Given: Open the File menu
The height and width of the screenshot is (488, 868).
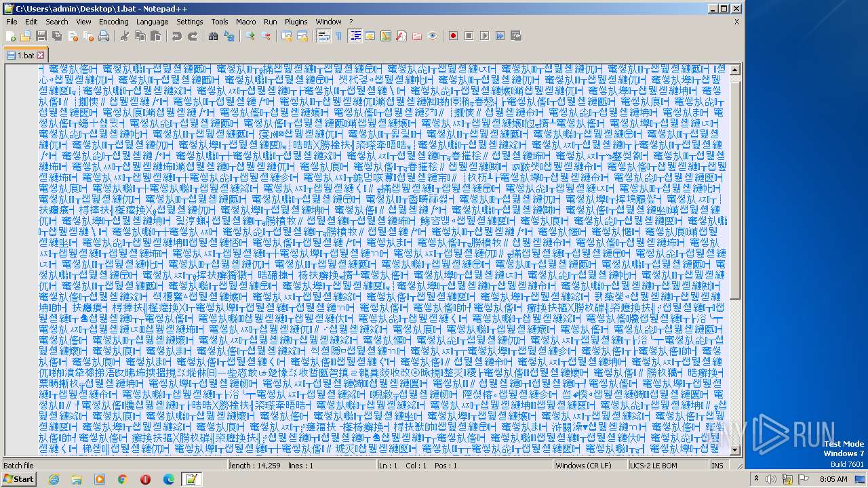Looking at the screenshot, I should 12,22.
